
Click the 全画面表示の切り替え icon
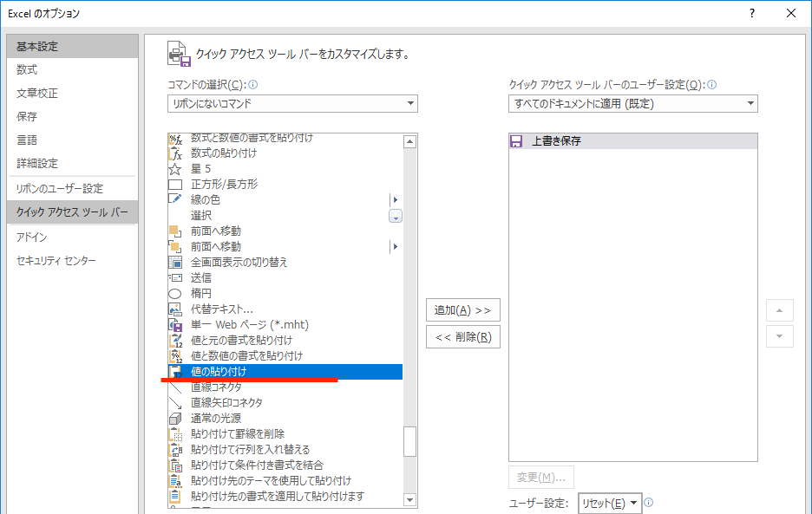click(175, 263)
